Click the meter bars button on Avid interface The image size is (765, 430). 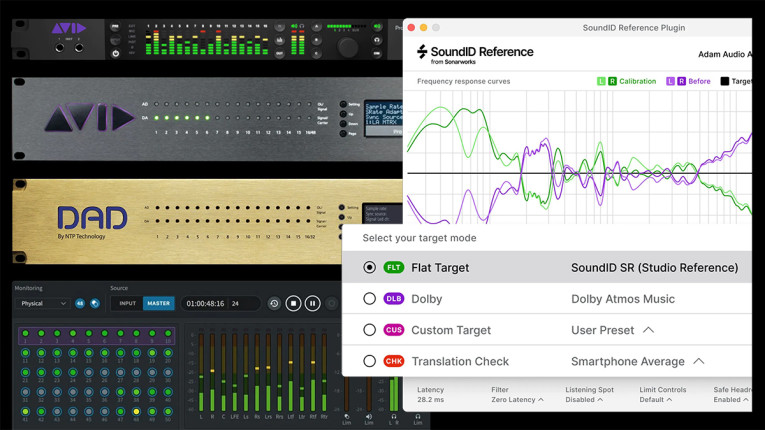(x=280, y=40)
